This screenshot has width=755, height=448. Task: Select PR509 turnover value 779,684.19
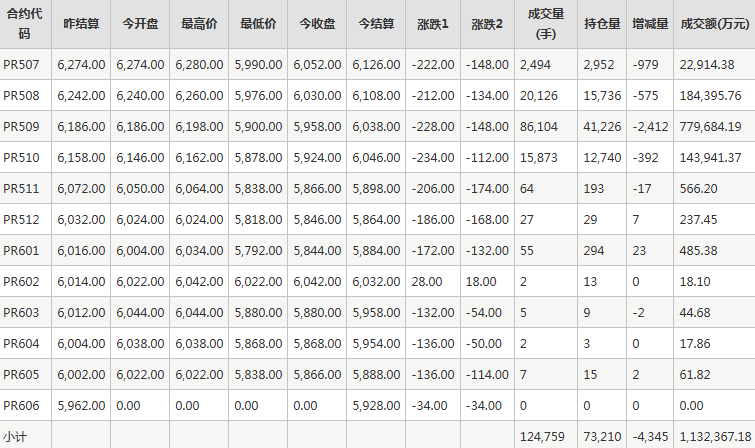[x=710, y=127]
